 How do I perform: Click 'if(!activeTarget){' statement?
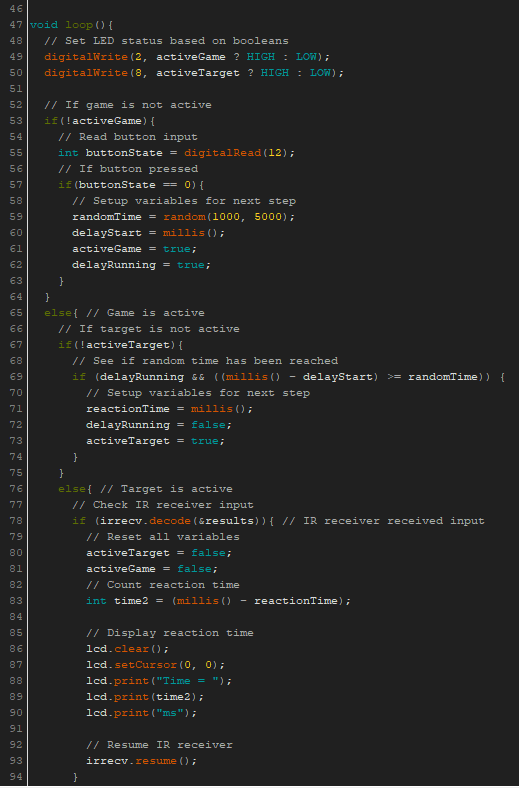(121, 345)
